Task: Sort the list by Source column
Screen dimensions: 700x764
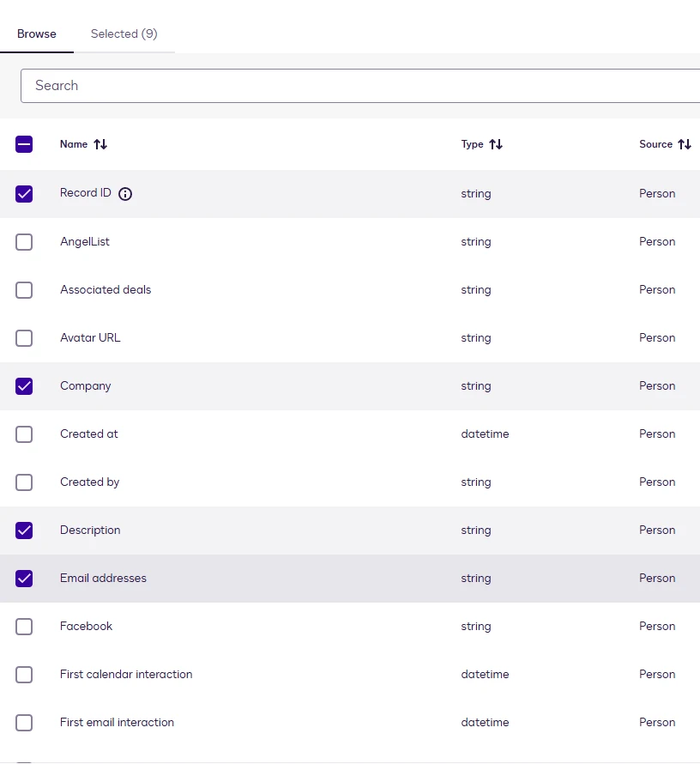Action: (685, 144)
